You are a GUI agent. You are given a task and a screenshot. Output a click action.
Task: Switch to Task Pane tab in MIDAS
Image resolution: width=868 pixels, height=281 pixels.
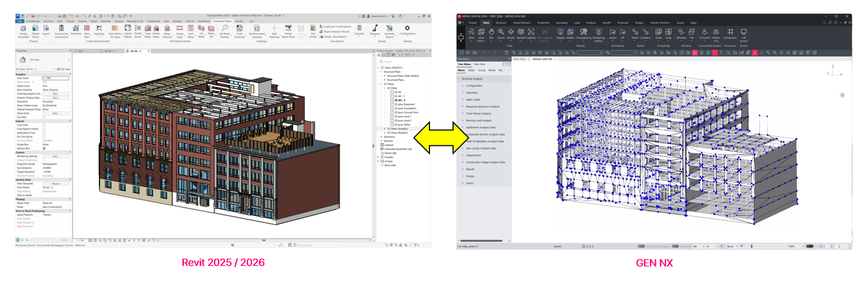[x=479, y=64]
